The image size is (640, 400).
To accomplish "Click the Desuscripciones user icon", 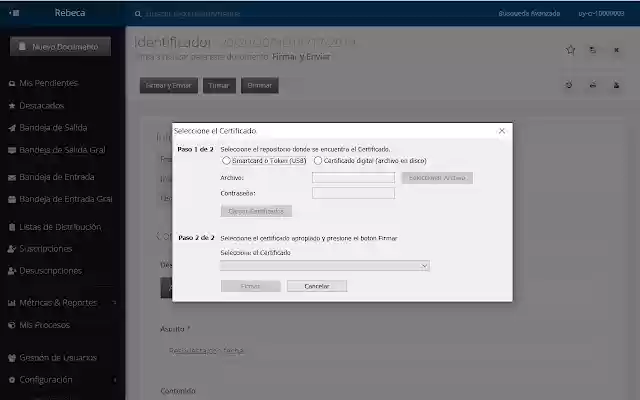I will coord(12,271).
